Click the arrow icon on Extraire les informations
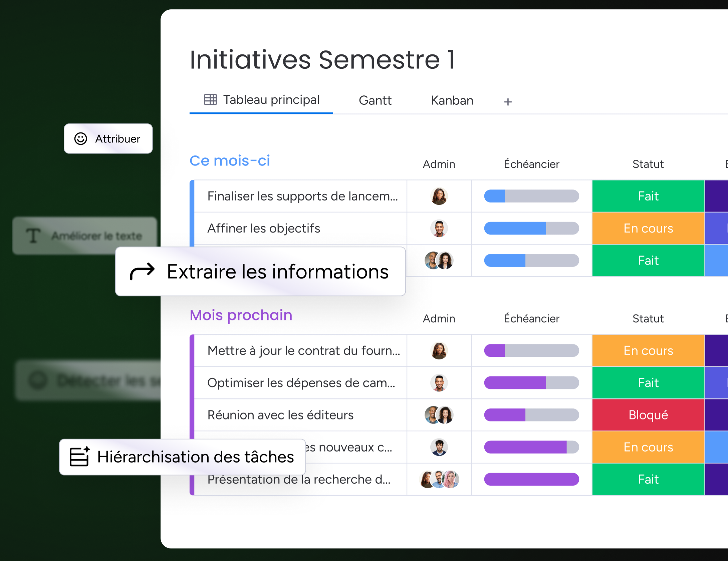728x561 pixels. pos(142,271)
